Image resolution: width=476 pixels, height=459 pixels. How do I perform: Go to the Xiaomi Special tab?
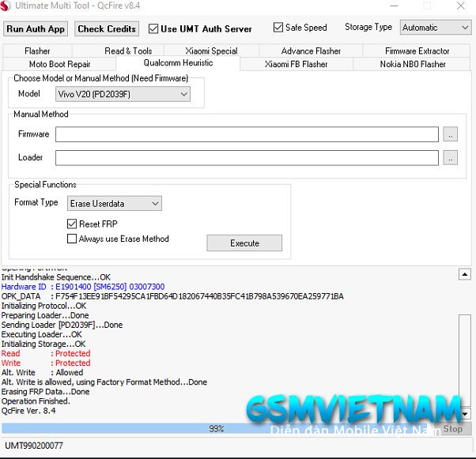211,51
